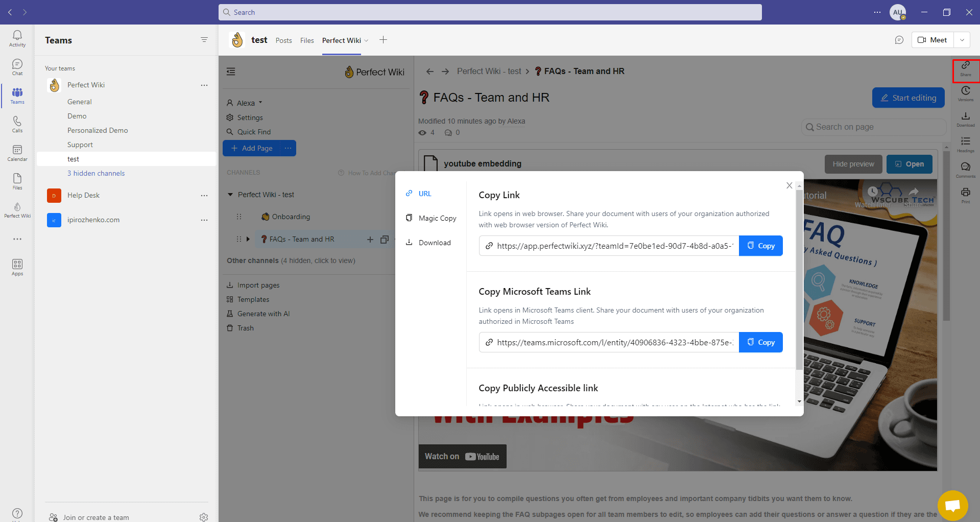Toggle the Perfect Wiki hamburger menu

[231, 72]
